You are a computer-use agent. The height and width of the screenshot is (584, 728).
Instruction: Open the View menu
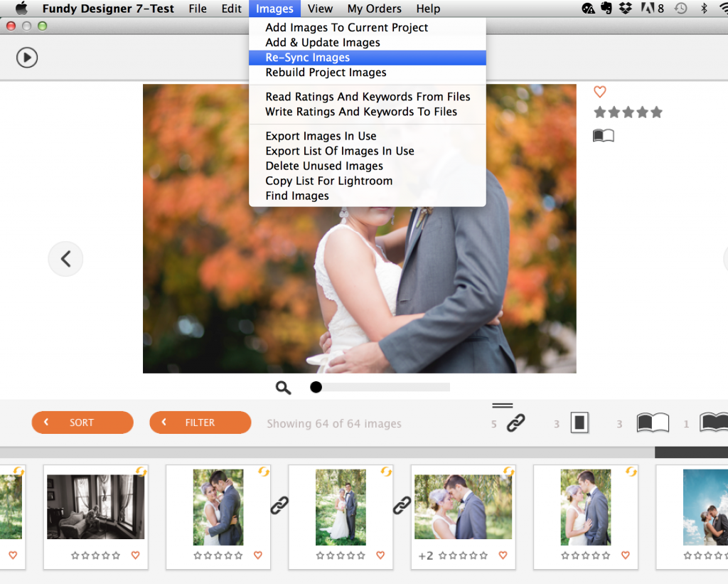(320, 9)
